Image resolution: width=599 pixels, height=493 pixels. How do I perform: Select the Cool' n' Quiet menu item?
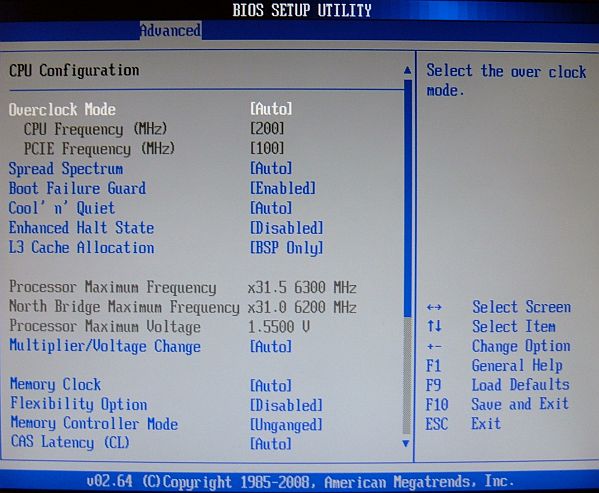[x=62, y=208]
